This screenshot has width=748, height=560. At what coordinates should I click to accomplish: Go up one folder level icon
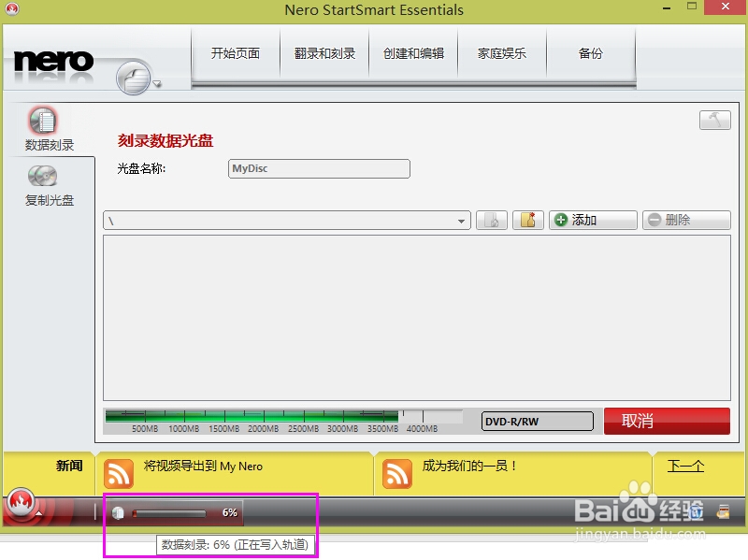pyautogui.click(x=492, y=221)
